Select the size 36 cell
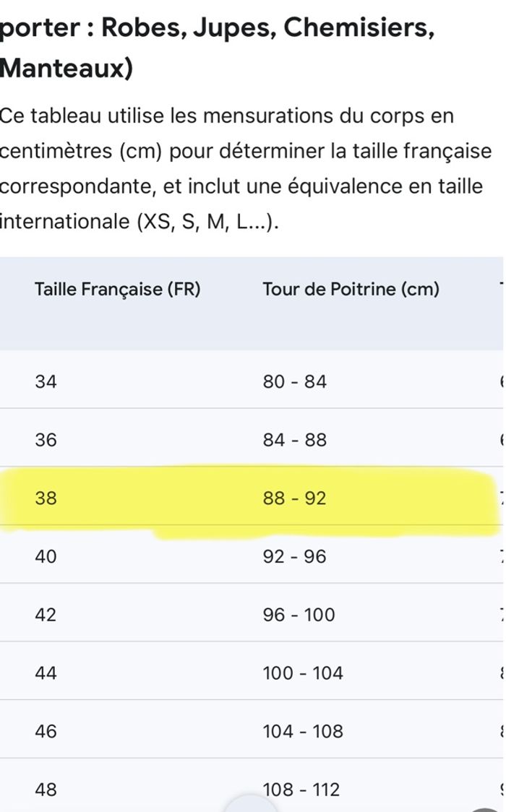Viewport: 506px width, 812px height. [46, 439]
